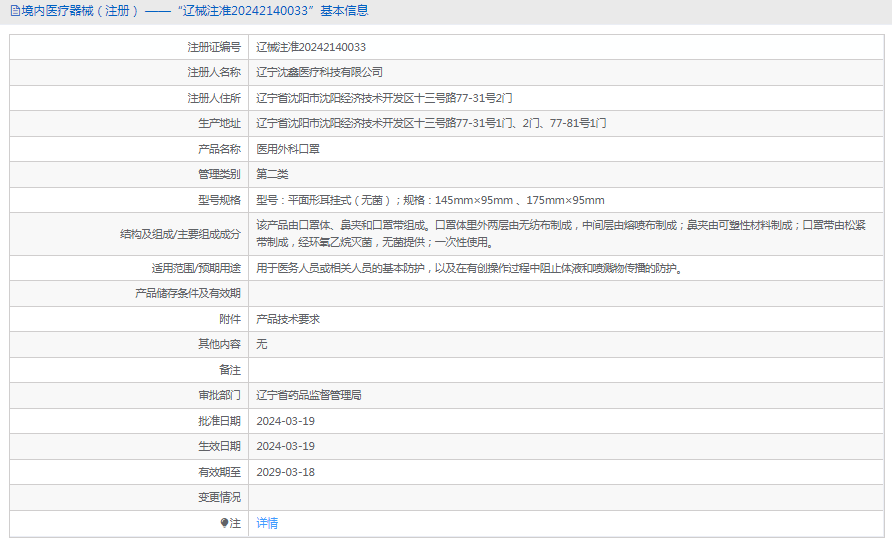This screenshot has height=545, width=892.
Task: Click the page title 境内医疗器械（注册）基本信息
Action: tap(194, 11)
